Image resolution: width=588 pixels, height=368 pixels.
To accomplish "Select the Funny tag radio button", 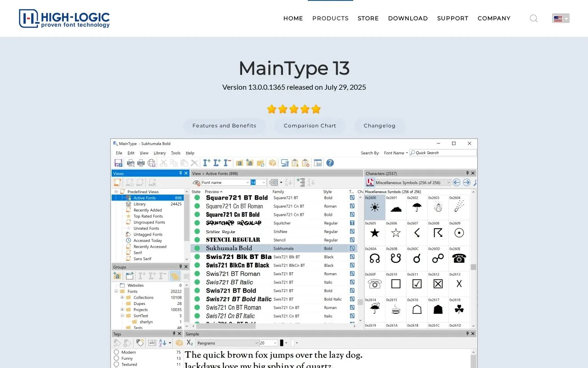I will [117, 358].
